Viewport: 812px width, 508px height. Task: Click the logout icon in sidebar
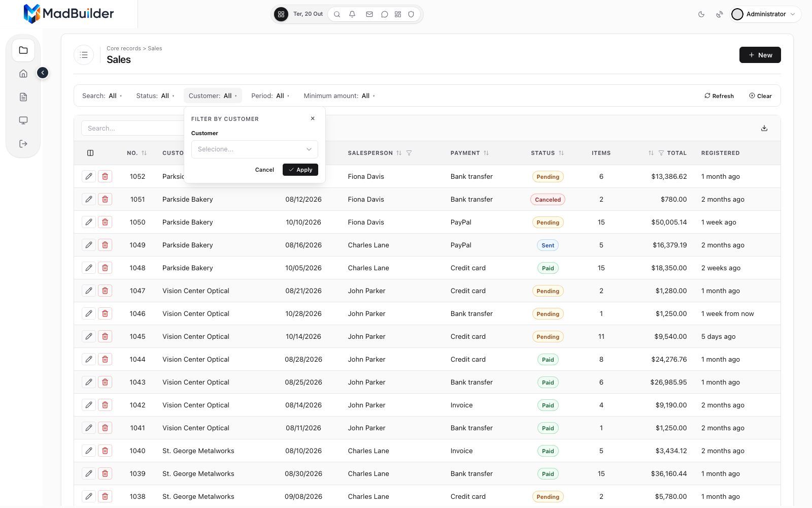(x=23, y=144)
